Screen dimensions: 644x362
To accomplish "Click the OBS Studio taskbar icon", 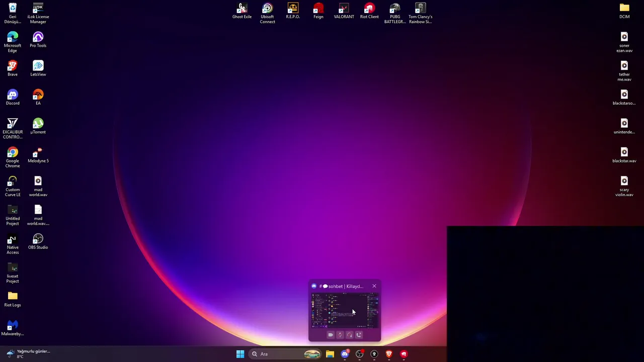I will pos(359,354).
